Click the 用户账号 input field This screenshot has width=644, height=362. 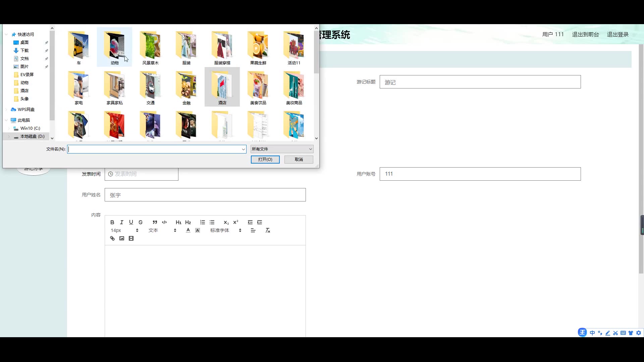coord(480,174)
